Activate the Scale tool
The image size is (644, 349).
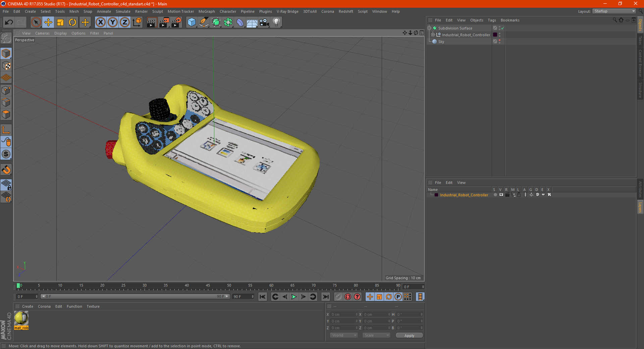coord(60,22)
